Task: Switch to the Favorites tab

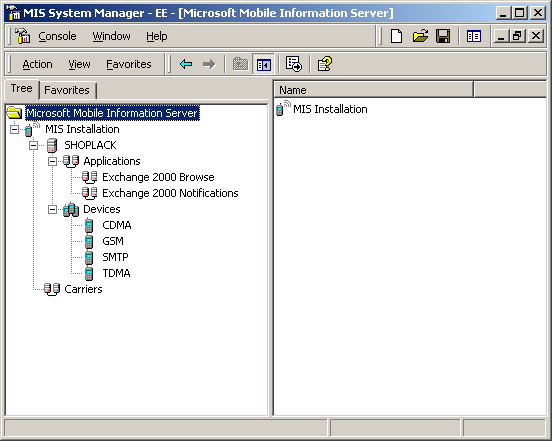Action: click(67, 90)
